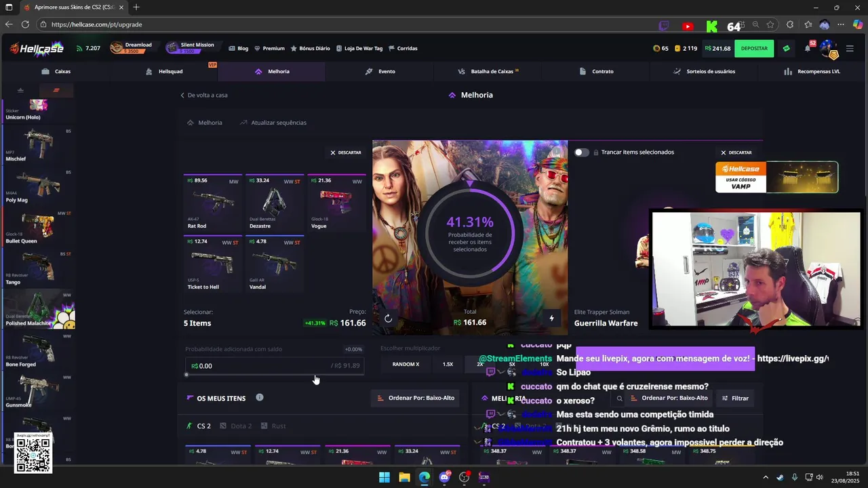
Task: Select the AK-47 Rat Rod item card
Action: click(x=213, y=203)
